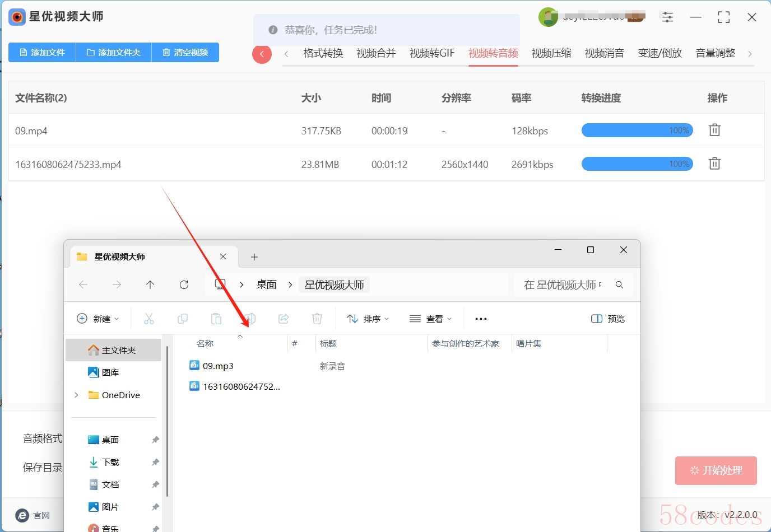Viewport: 771px width, 532px height.
Task: Go forward in File Explorer
Action: pyautogui.click(x=117, y=284)
